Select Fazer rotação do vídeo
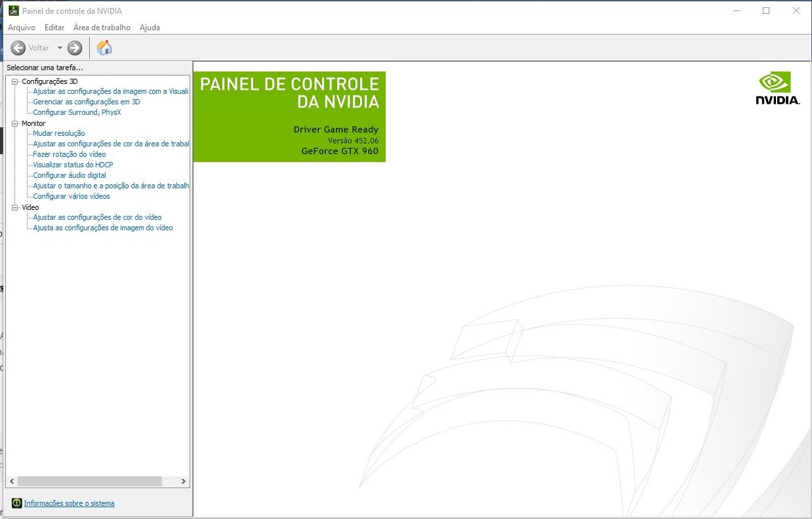812x519 pixels. pyautogui.click(x=70, y=154)
